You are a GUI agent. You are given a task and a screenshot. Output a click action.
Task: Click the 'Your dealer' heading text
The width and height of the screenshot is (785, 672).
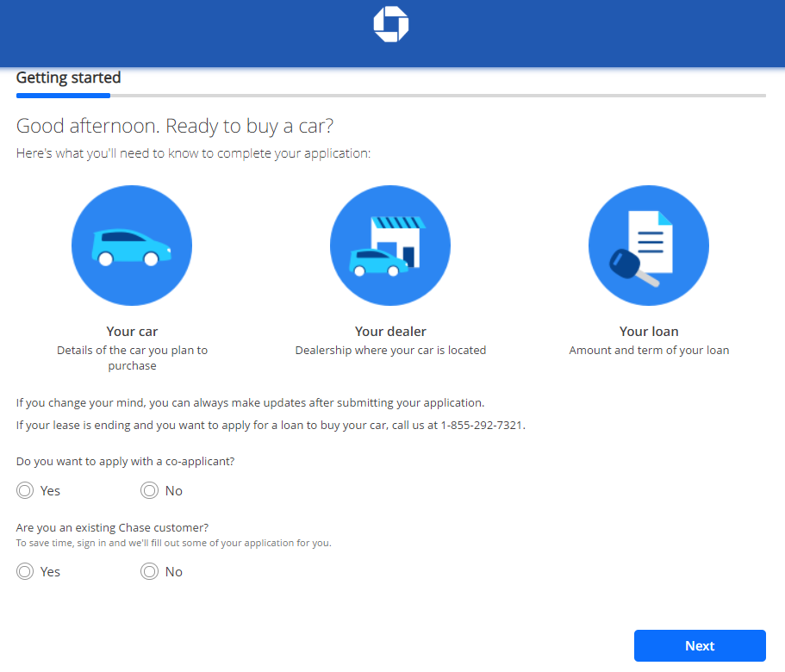[x=390, y=331]
